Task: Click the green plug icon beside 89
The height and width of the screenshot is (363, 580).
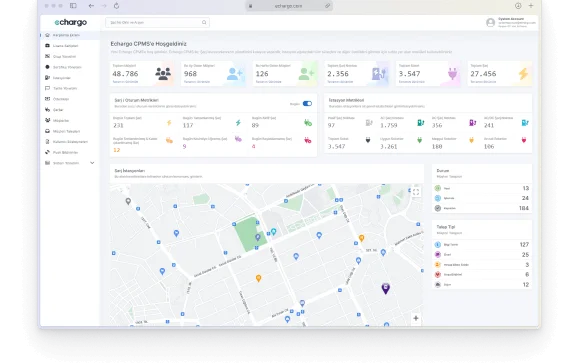Action: [308, 122]
